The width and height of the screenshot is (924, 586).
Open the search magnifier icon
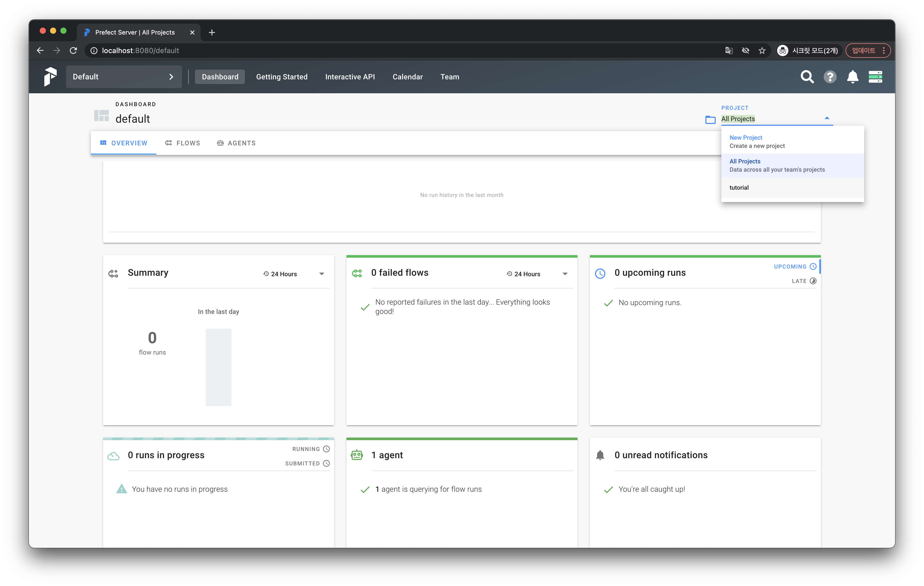(x=807, y=77)
